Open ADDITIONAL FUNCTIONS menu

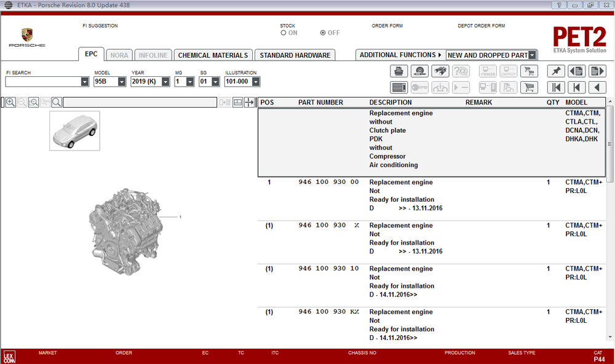(400, 55)
